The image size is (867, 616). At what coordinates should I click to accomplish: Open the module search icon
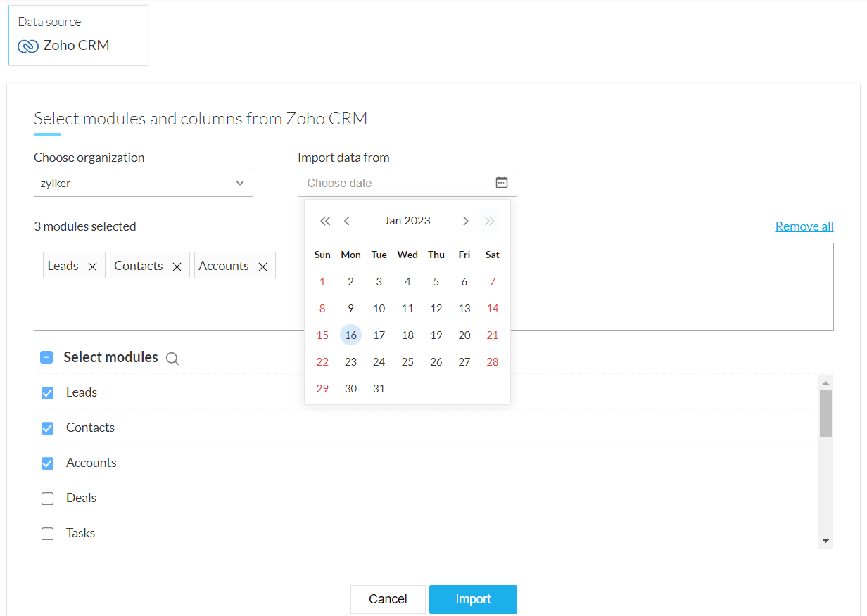click(172, 359)
